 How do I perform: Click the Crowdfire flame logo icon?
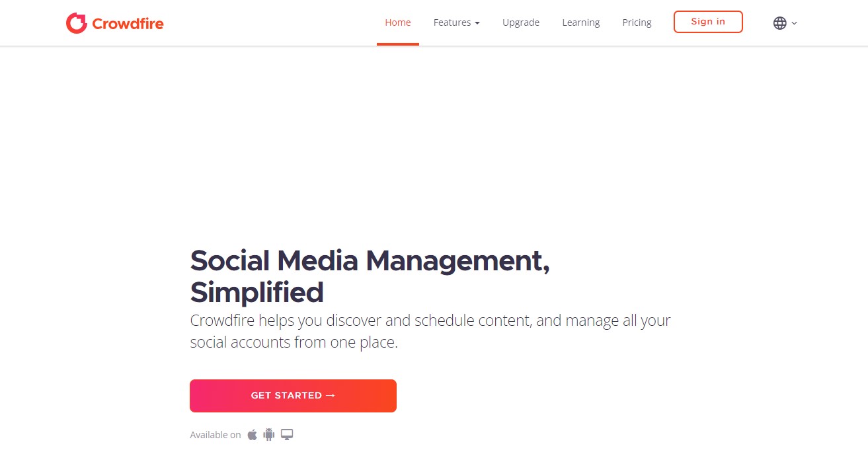[x=77, y=23]
